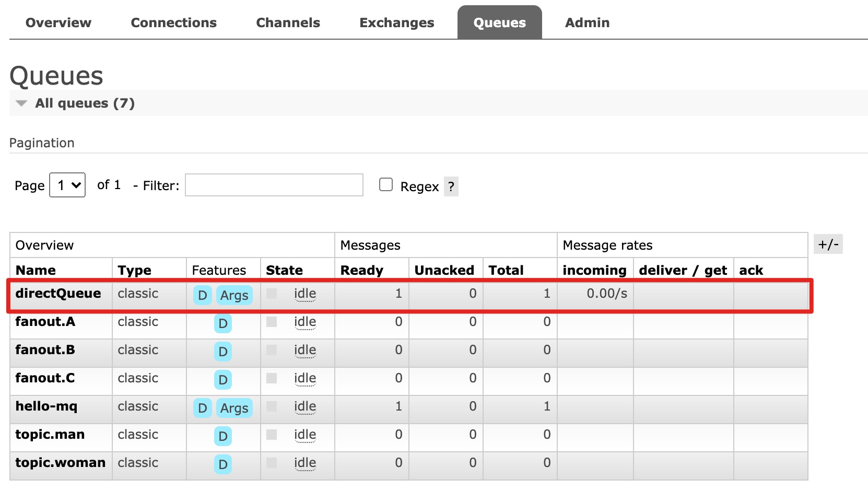
Task: Click the idle state text for fanout.A
Action: (305, 322)
